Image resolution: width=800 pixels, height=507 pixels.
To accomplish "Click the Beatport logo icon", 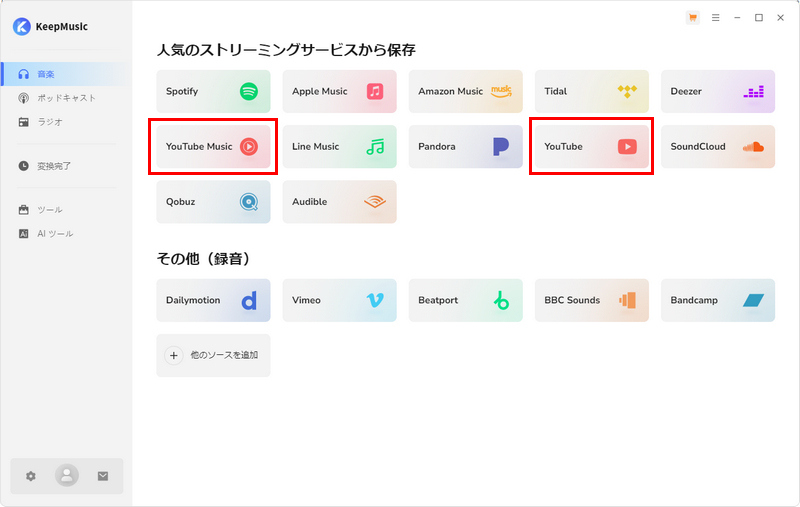I will [x=501, y=300].
